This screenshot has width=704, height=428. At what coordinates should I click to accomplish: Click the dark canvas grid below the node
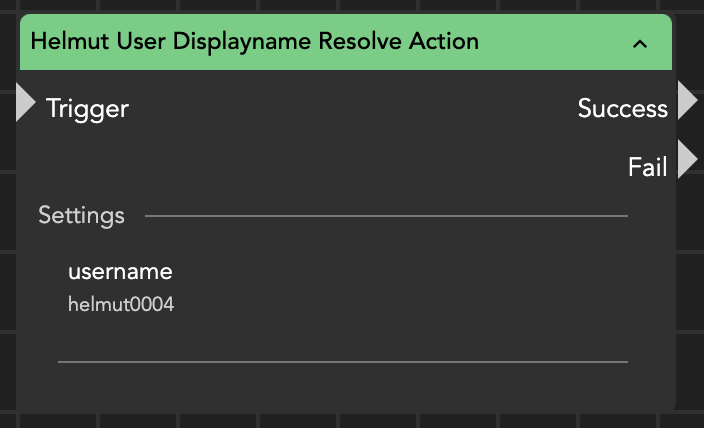350,420
